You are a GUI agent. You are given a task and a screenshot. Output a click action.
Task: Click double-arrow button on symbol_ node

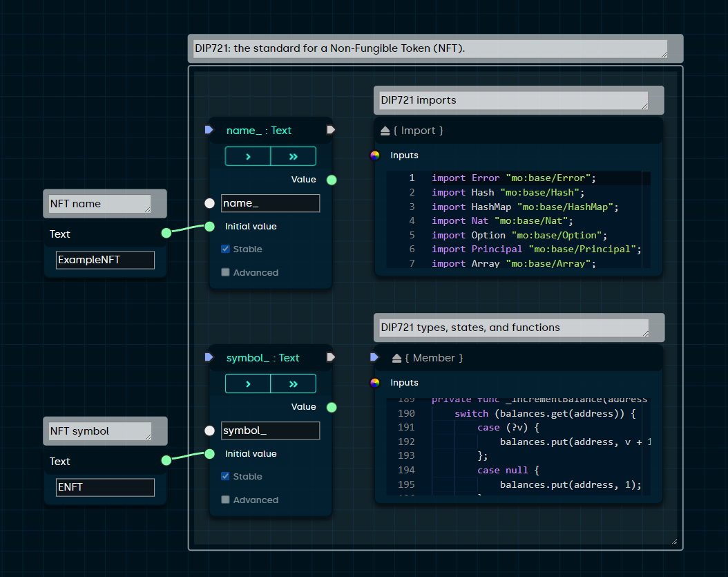coord(294,384)
